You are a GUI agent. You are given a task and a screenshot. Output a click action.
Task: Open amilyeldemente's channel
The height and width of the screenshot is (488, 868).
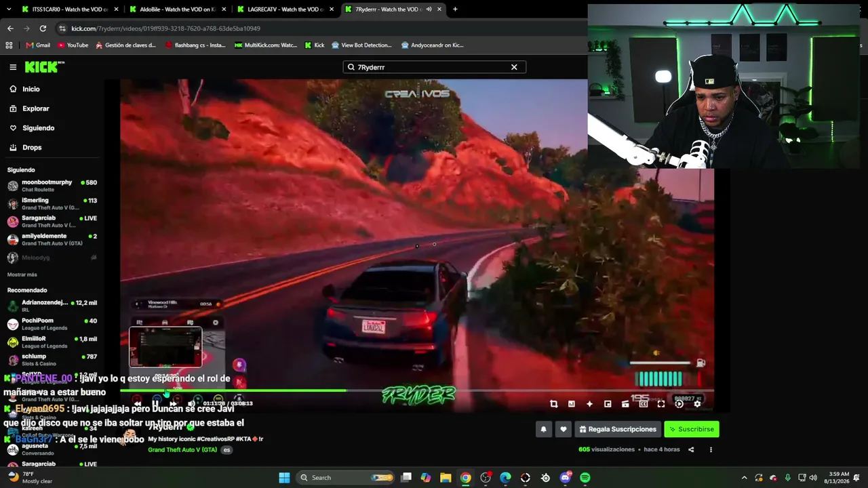click(x=52, y=239)
